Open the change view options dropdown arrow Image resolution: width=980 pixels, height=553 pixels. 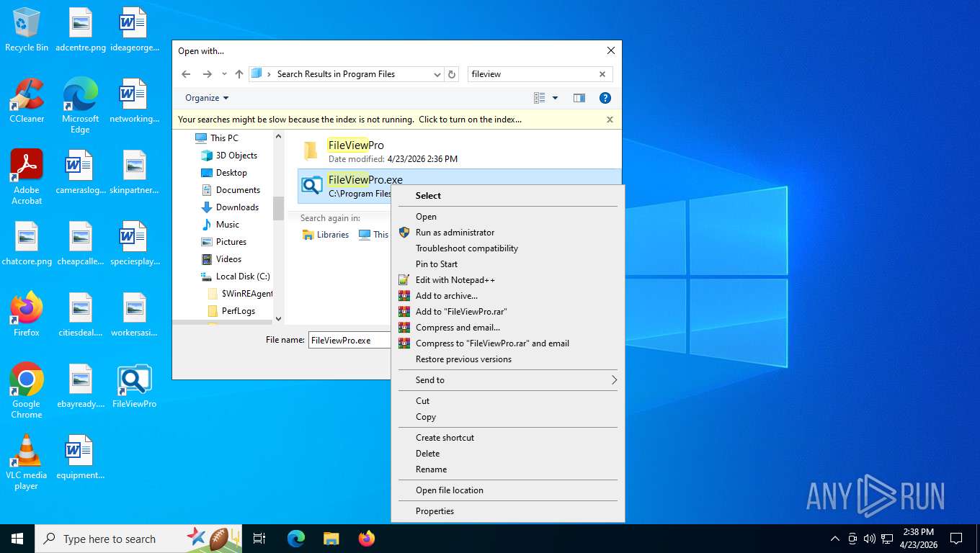pyautogui.click(x=555, y=98)
